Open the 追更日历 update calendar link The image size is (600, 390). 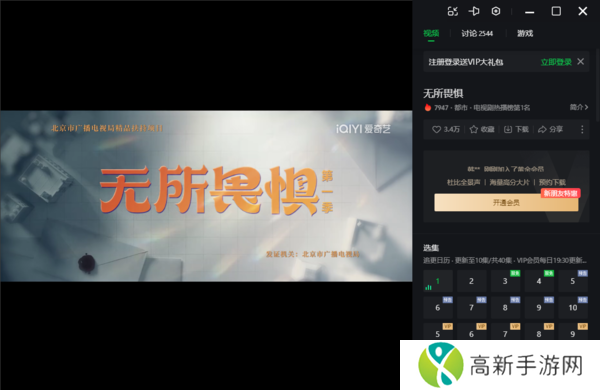tap(437, 260)
